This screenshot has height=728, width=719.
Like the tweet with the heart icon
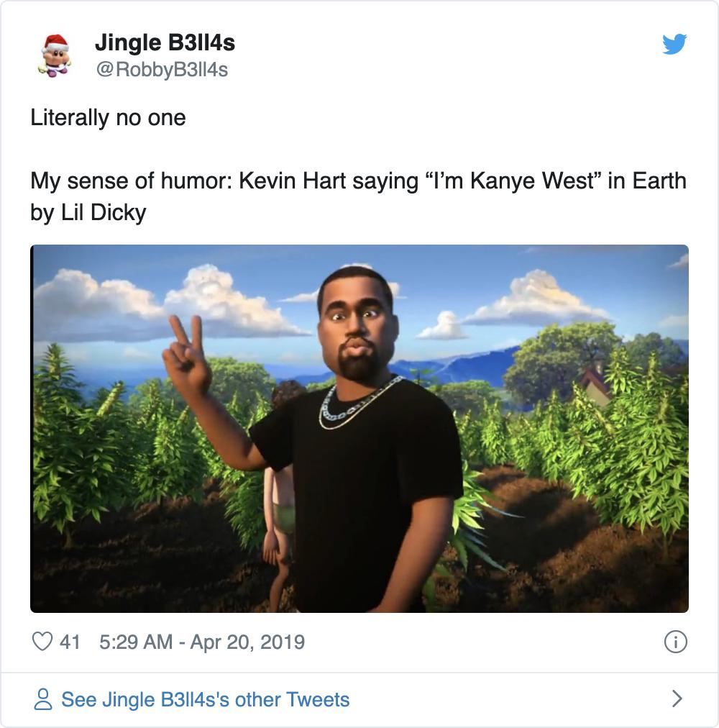(42, 641)
